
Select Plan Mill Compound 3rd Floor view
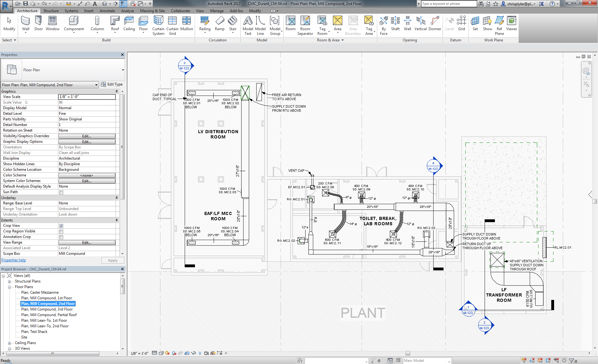pos(47,309)
